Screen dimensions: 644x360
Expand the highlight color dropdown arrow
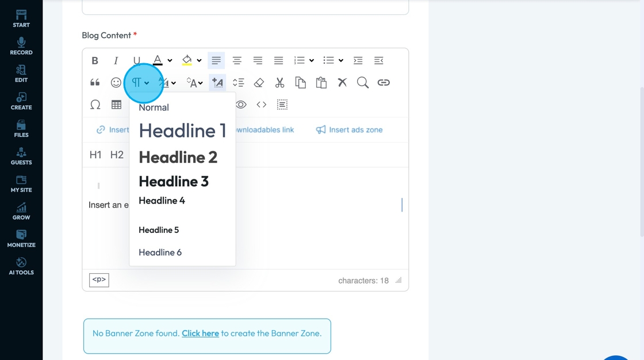pyautogui.click(x=199, y=61)
